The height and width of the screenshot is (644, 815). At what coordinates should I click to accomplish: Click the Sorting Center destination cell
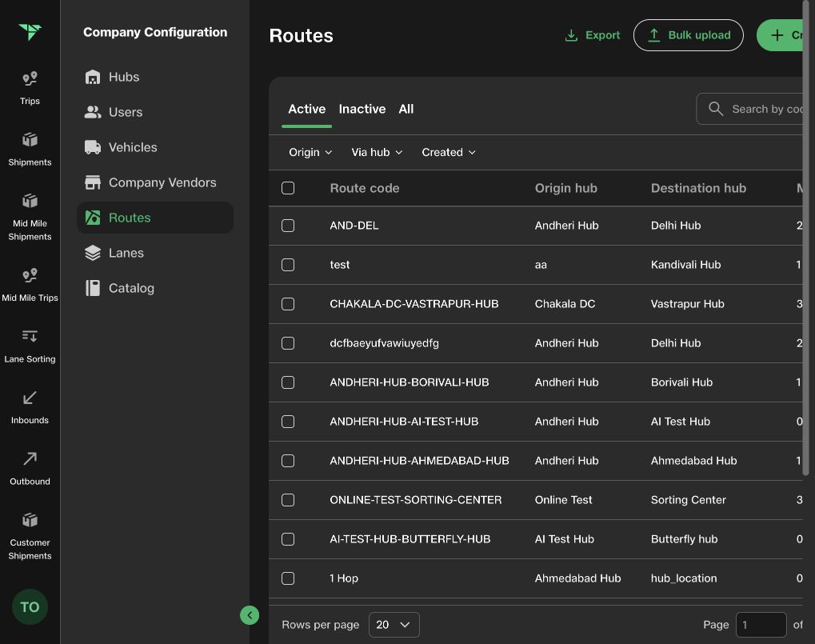[688, 500]
